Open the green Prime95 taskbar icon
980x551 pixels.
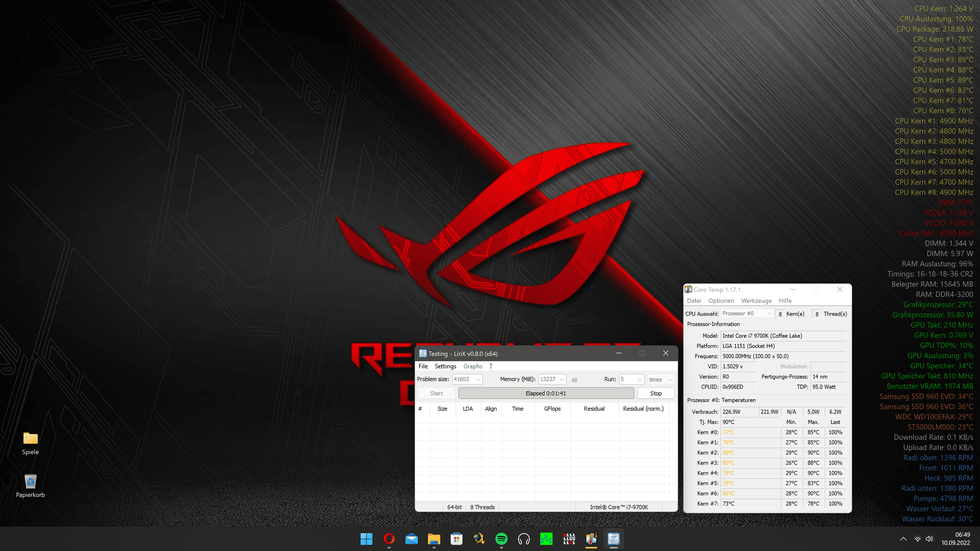[x=546, y=539]
